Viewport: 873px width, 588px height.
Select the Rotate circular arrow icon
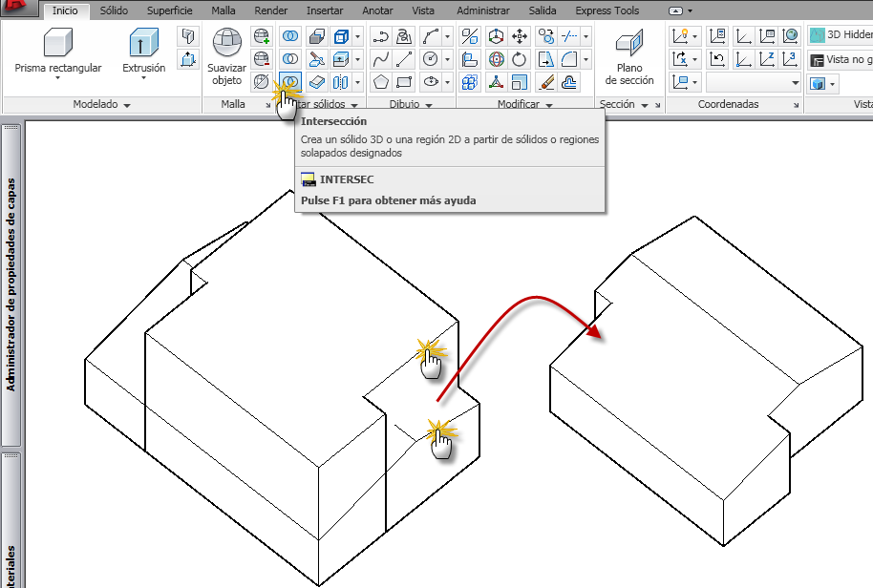pyautogui.click(x=520, y=59)
